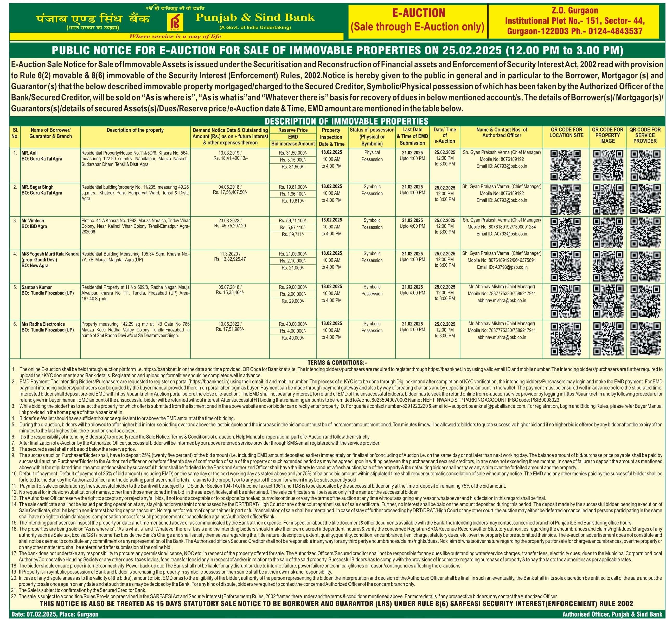Click the 'Status of possession' column header

[x=372, y=137]
